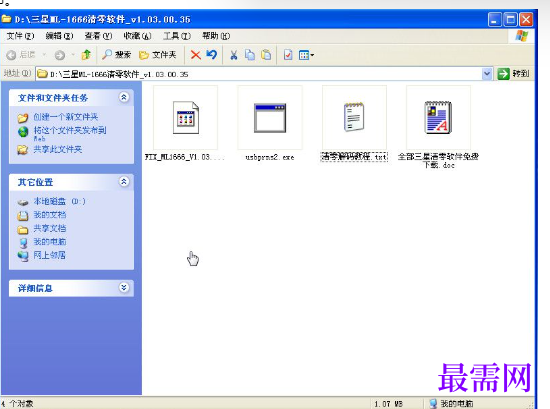Maximize the Explorer window
The height and width of the screenshot is (409, 550).
click(511, 20)
